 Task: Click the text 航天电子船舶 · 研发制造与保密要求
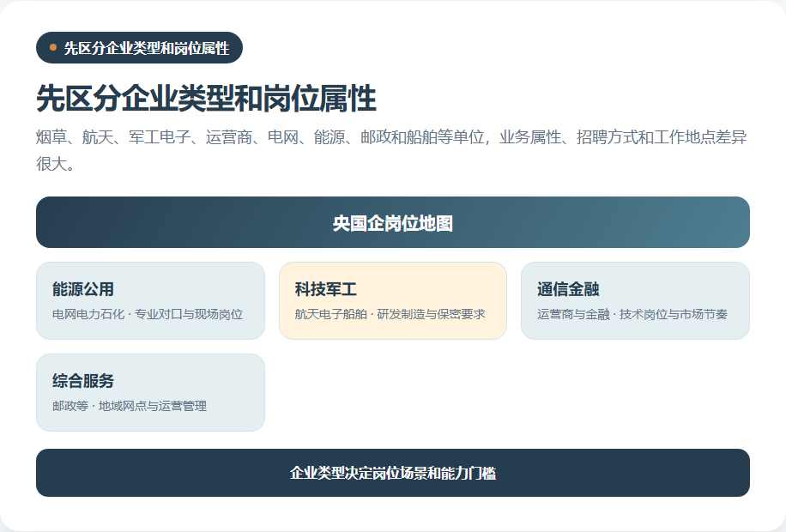(x=390, y=314)
